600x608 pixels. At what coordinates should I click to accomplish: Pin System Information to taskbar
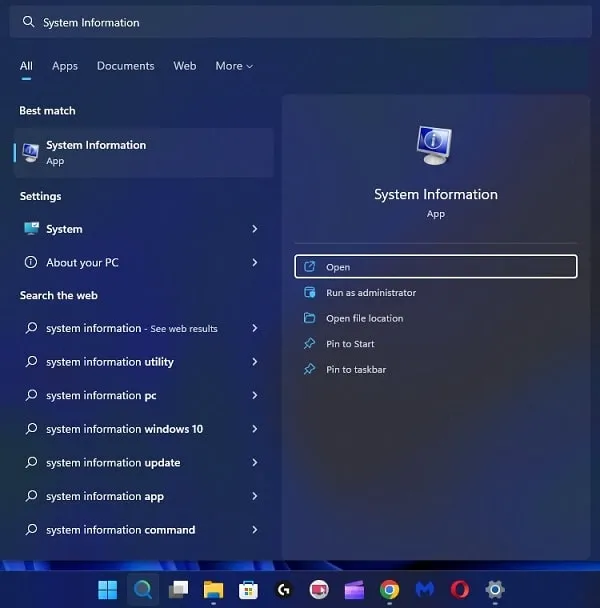point(355,369)
